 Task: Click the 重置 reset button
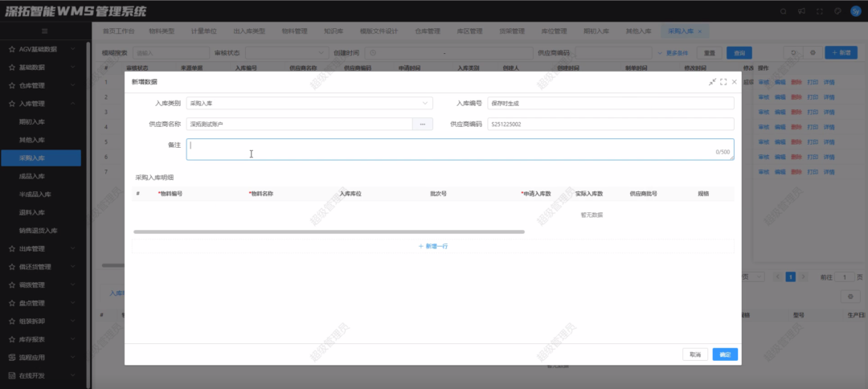click(709, 53)
